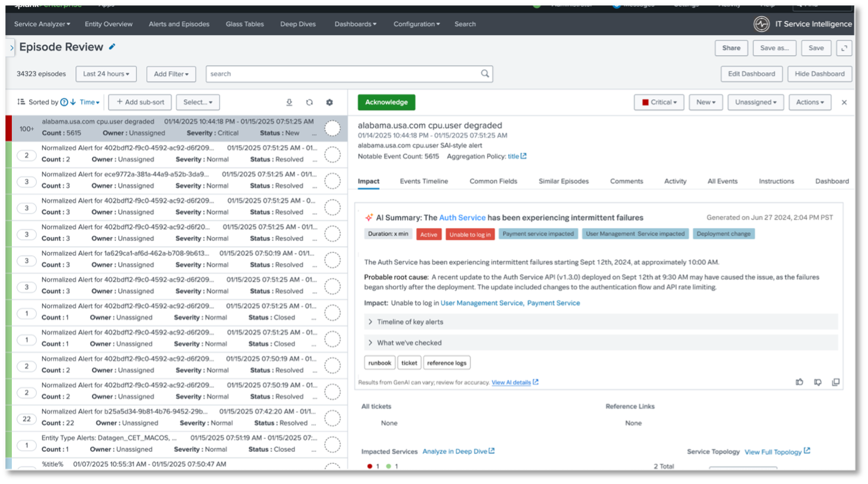Click the sort help question mark icon
The width and height of the screenshot is (868, 484).
pyautogui.click(x=64, y=102)
